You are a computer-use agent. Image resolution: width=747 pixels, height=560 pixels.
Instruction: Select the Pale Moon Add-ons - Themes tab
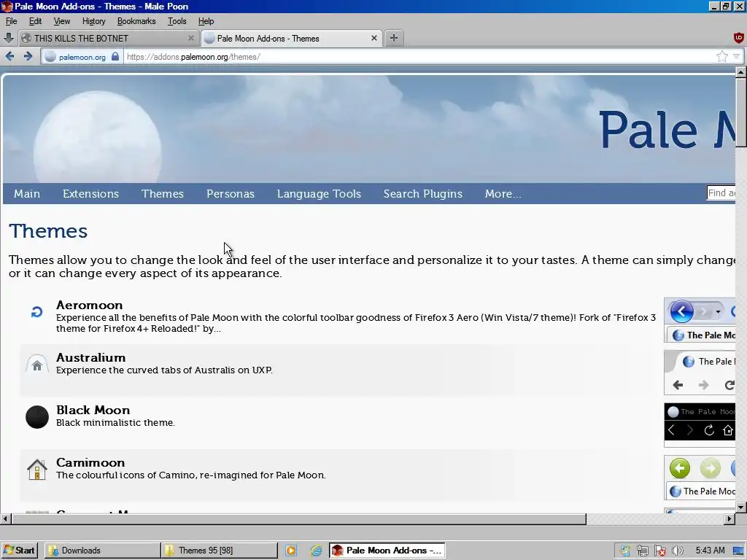(292, 38)
